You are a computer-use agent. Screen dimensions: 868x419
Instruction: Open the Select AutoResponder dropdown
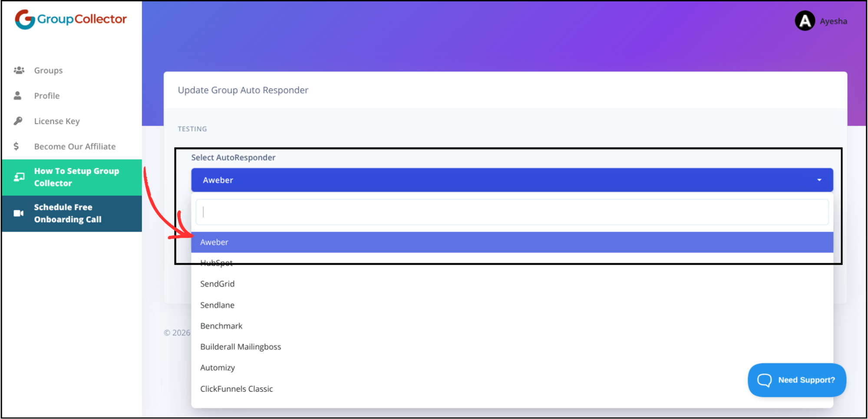(512, 180)
